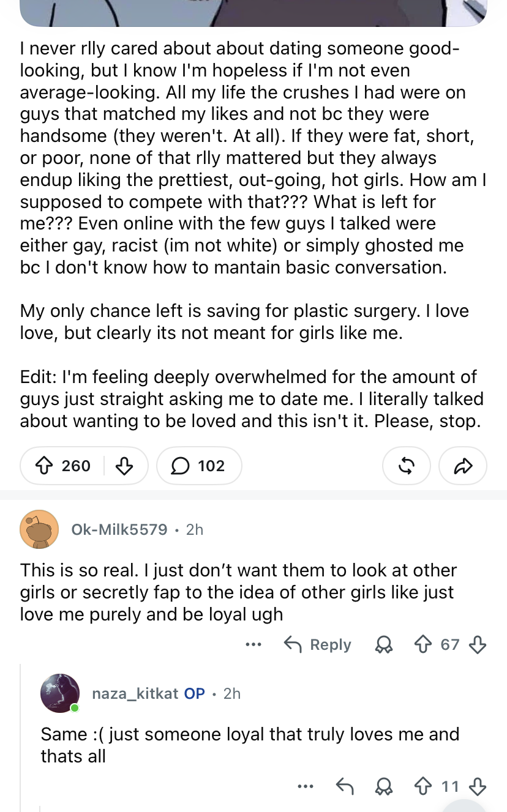Downvote Ok-Milk5579's comment
Image resolution: width=507 pixels, height=812 pixels.
click(478, 644)
